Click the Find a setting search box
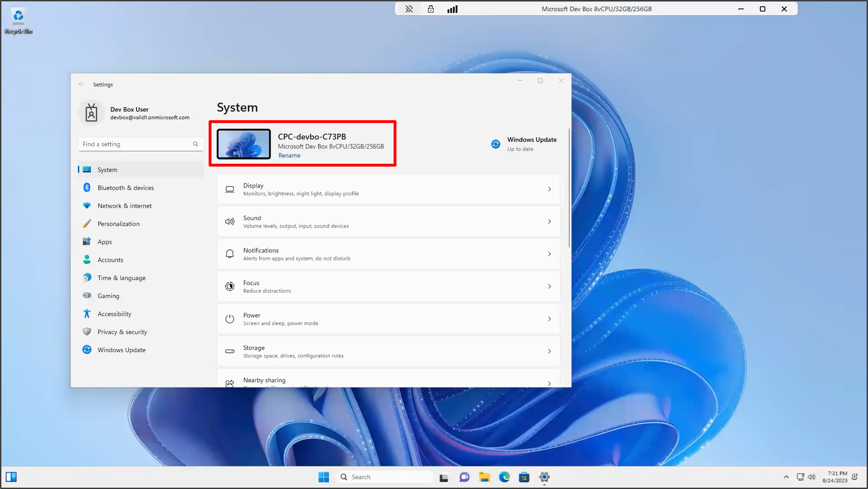Viewport: 868px width, 489px height. (x=141, y=144)
